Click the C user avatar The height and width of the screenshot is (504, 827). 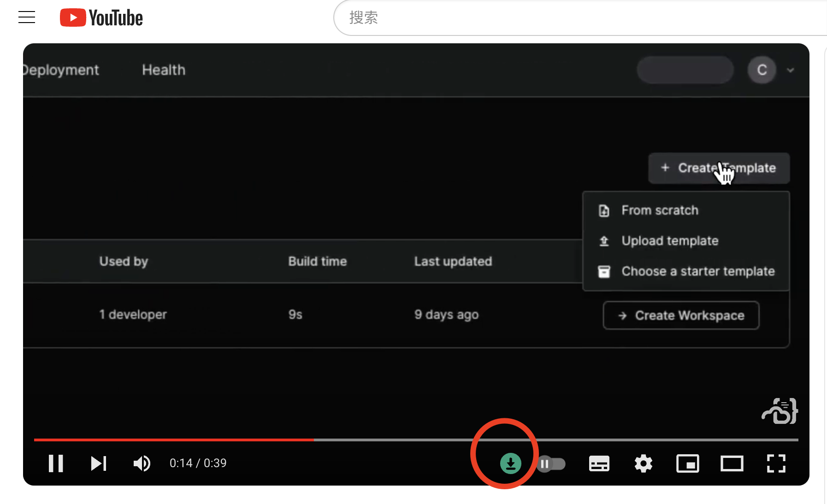coord(762,70)
